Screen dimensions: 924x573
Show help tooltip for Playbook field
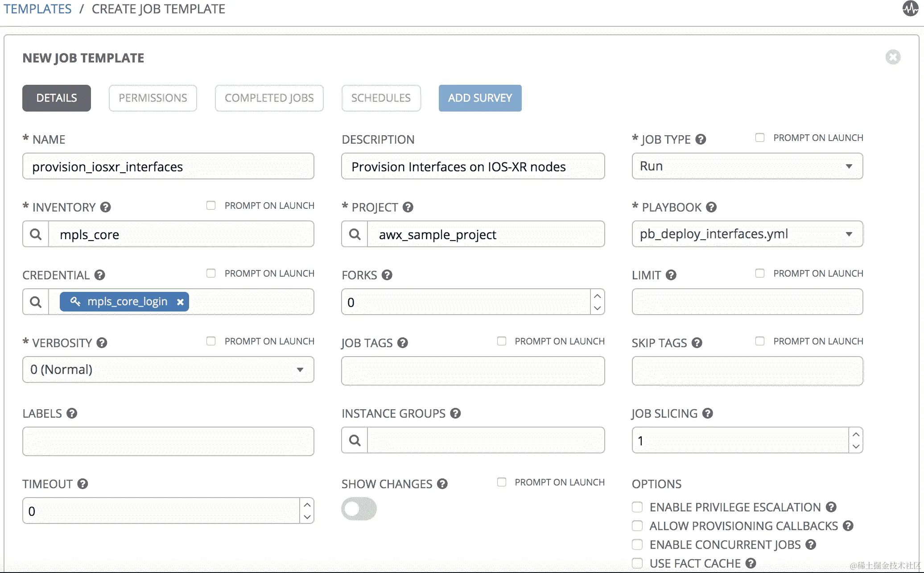pos(711,207)
